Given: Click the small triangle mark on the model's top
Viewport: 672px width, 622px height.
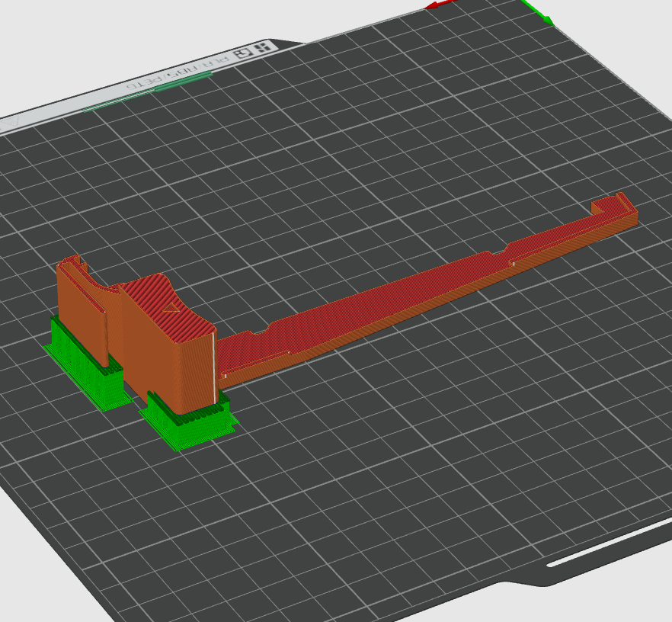Looking at the screenshot, I should click(171, 307).
